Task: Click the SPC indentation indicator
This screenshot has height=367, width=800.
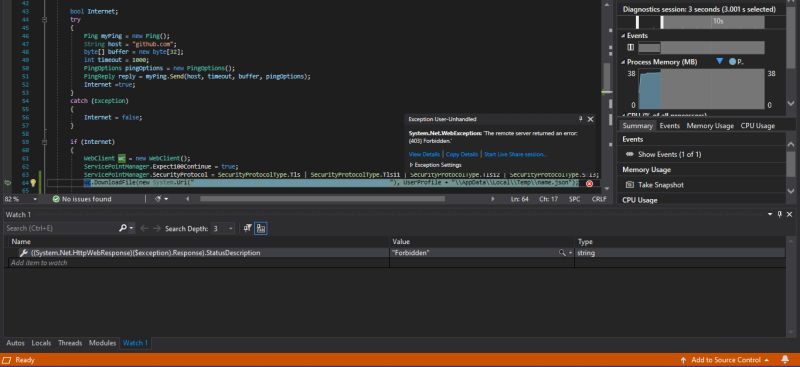Action: coord(574,199)
